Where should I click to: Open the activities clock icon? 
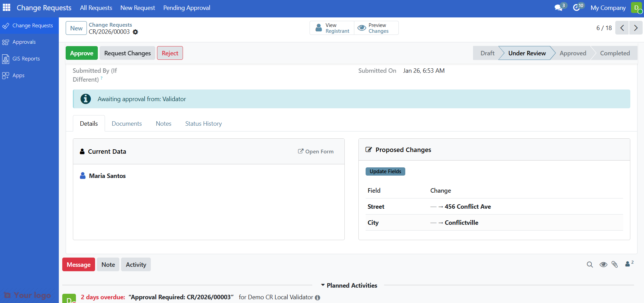(x=577, y=8)
